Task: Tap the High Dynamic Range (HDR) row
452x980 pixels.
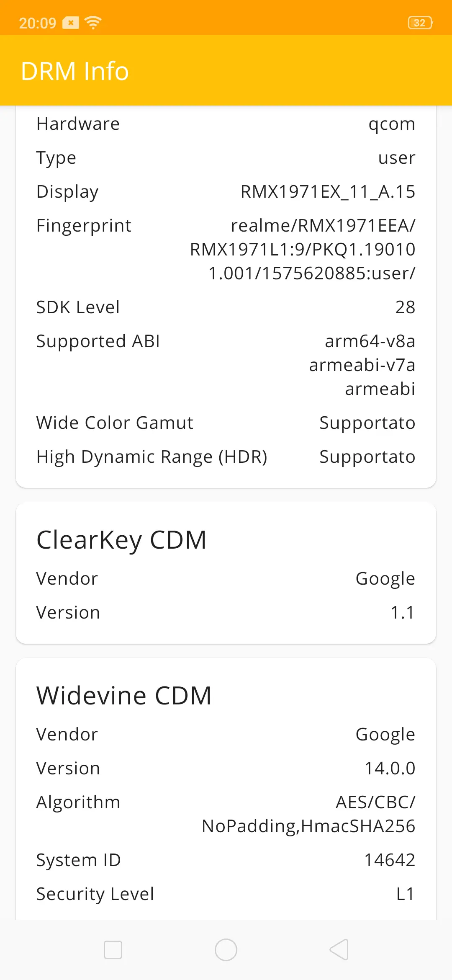Action: pyautogui.click(x=226, y=457)
